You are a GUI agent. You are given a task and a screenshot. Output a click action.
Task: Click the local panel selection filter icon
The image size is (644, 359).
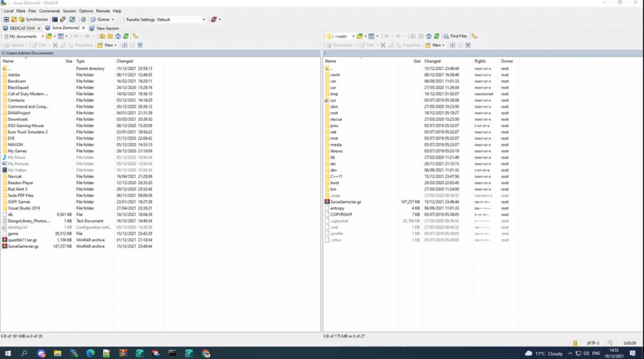pyautogui.click(x=140, y=45)
